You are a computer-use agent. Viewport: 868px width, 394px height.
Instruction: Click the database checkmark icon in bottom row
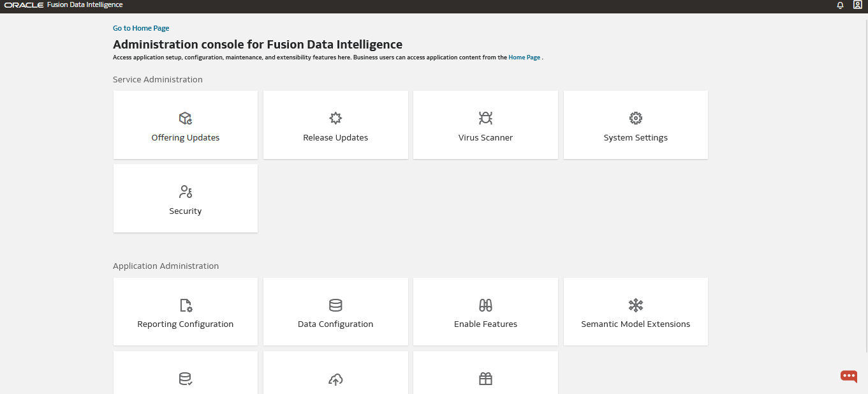186,379
